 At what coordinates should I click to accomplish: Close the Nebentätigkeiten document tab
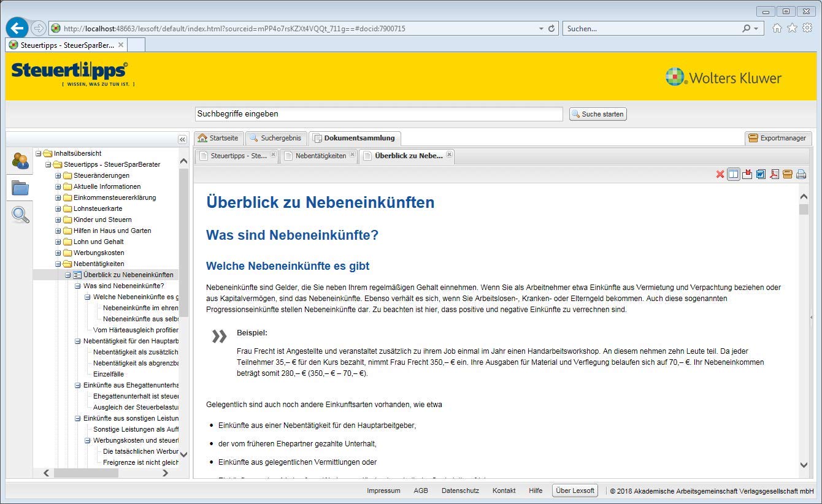(352, 155)
